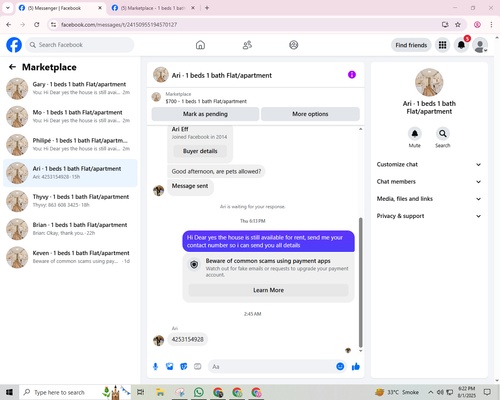
Task: Expand Media, files and links section
Action: click(x=429, y=199)
